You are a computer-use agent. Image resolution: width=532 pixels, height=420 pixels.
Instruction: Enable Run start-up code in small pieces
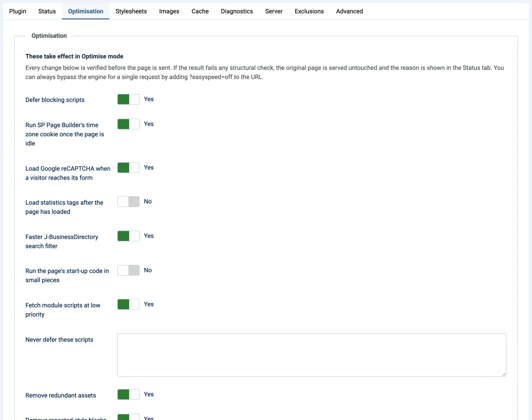[128, 270]
